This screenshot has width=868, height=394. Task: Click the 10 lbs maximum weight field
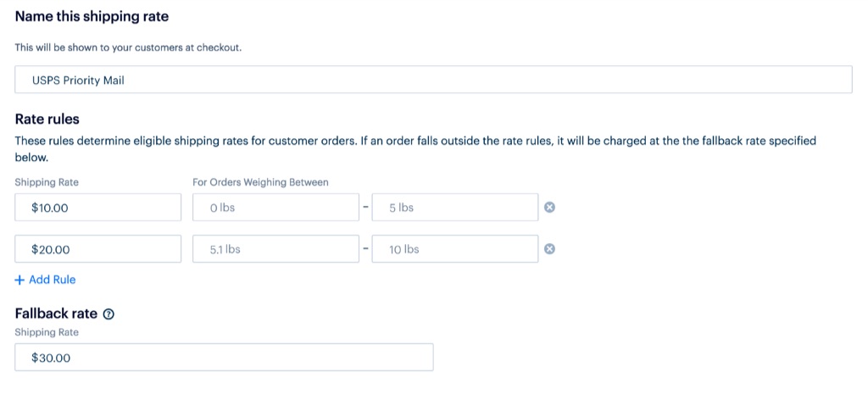(x=455, y=249)
